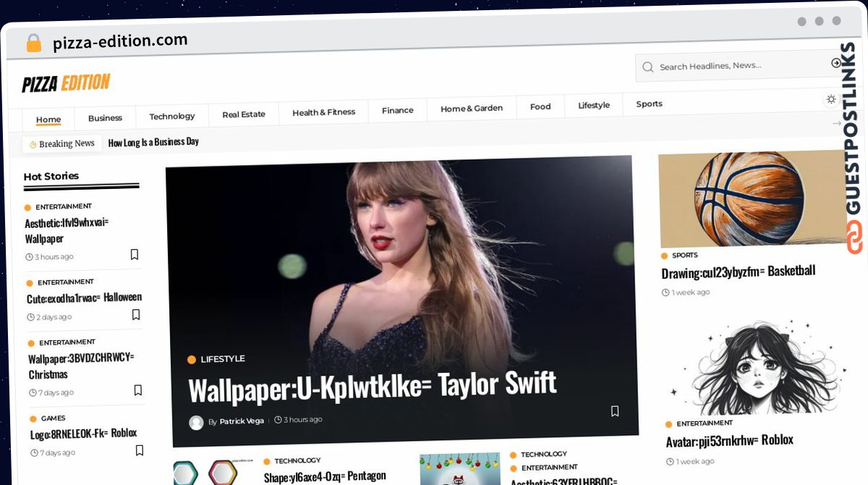Open the headline "Logo:8RNELEOK-Fk= Roblox"

click(x=84, y=433)
